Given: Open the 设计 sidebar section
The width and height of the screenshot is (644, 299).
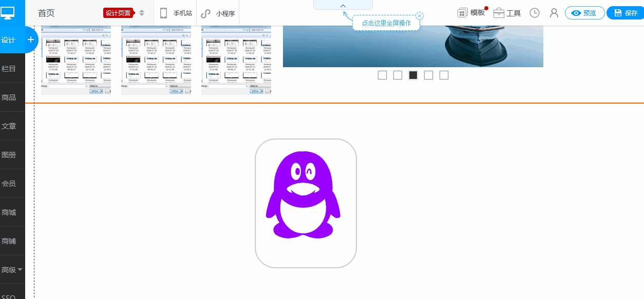Looking at the screenshot, I should pyautogui.click(x=9, y=40).
